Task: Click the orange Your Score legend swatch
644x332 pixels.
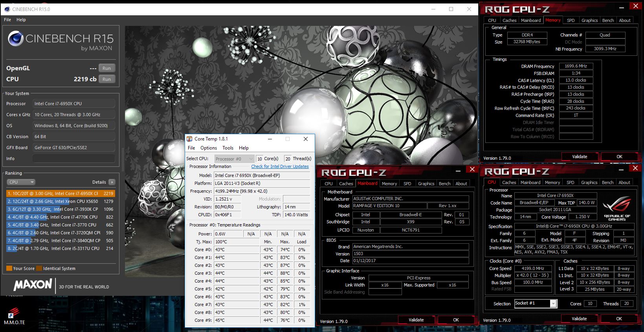Action: [x=9, y=268]
